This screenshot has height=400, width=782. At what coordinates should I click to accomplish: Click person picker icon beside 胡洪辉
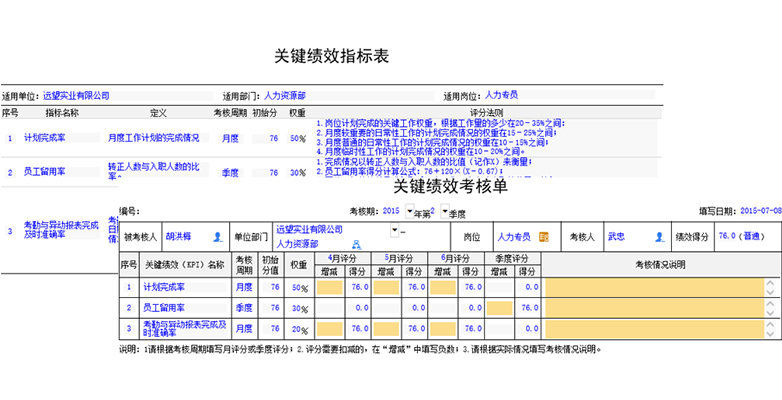pyautogui.click(x=217, y=237)
